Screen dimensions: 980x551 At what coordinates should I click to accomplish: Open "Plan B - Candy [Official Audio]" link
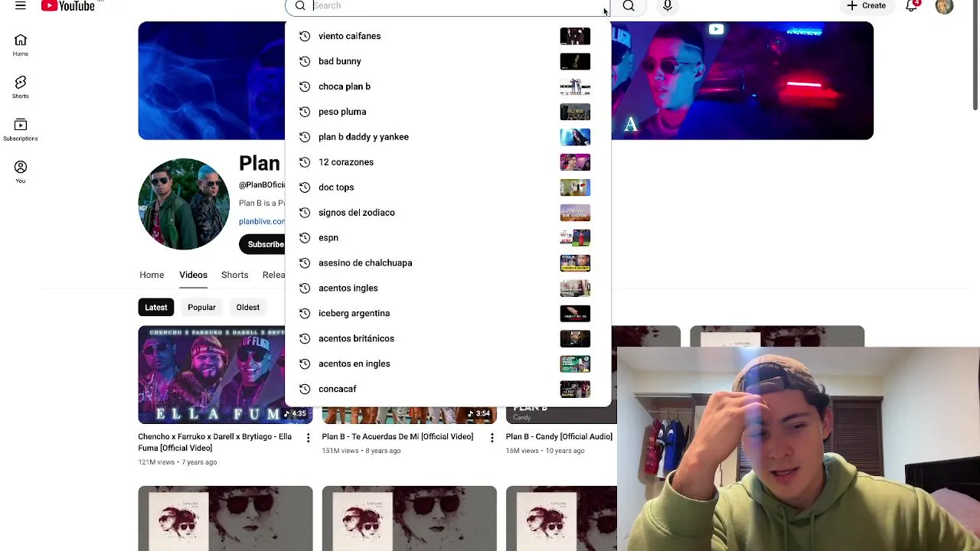pyautogui.click(x=559, y=437)
